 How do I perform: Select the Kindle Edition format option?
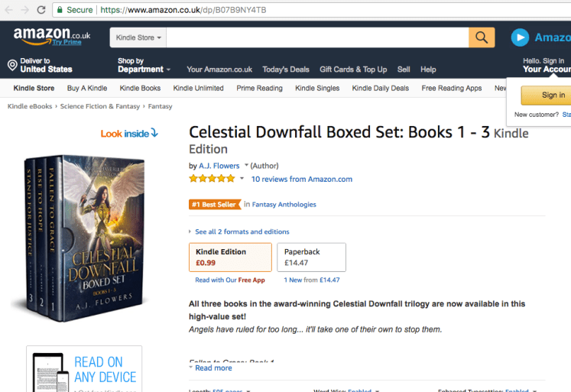pos(230,258)
